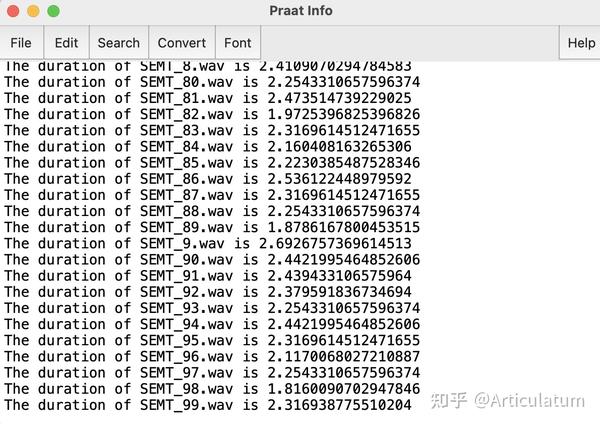Open the Search menu
Screen dimensions: 600x424
pos(118,43)
